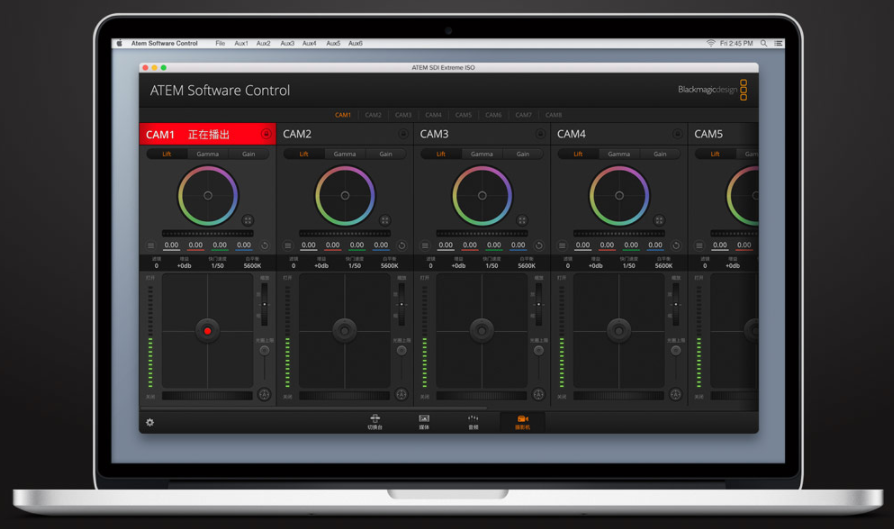Viewport: 894px width, 529px height.
Task: Click CAM4 reset color correction icon
Action: (676, 246)
